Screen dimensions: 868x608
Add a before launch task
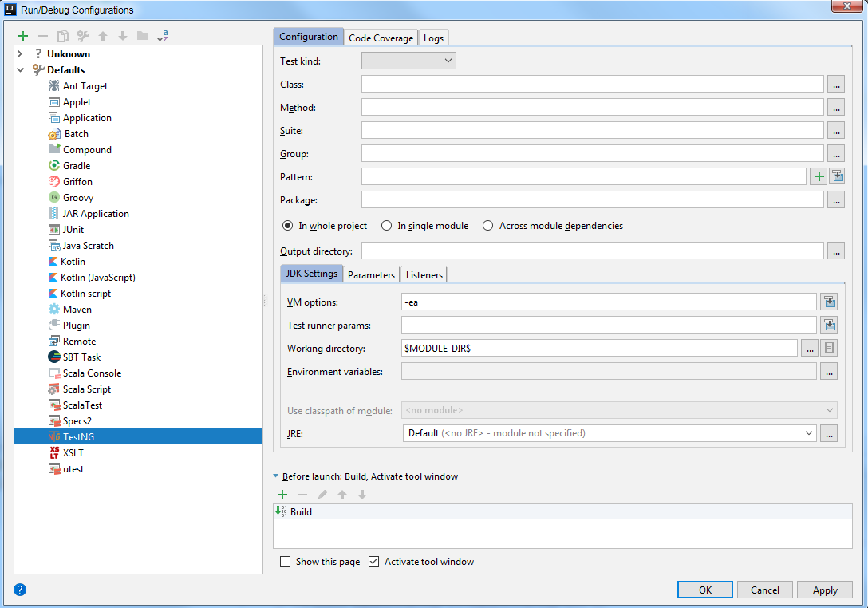coord(282,495)
